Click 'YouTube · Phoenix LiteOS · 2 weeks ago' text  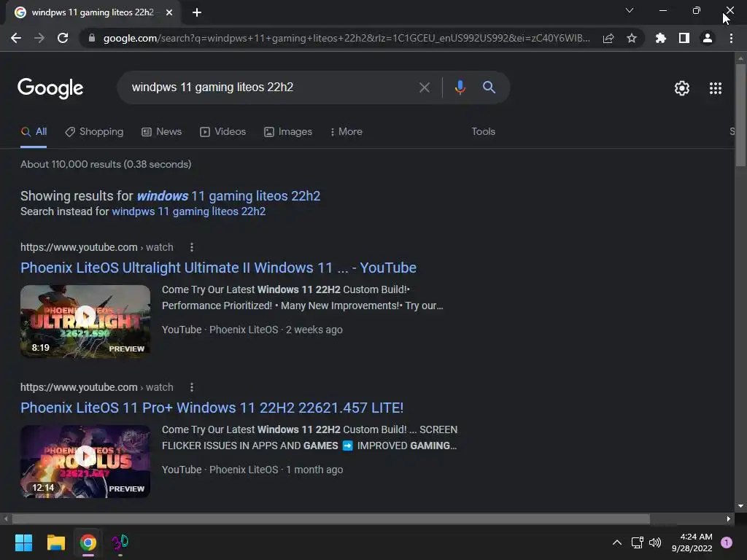click(252, 330)
